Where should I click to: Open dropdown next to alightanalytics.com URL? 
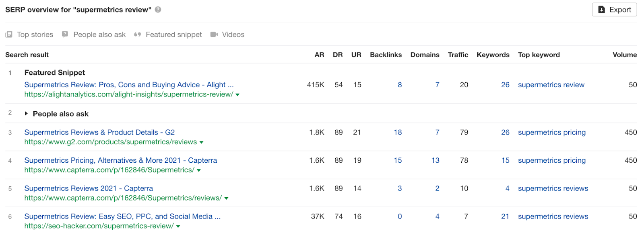[x=237, y=95]
